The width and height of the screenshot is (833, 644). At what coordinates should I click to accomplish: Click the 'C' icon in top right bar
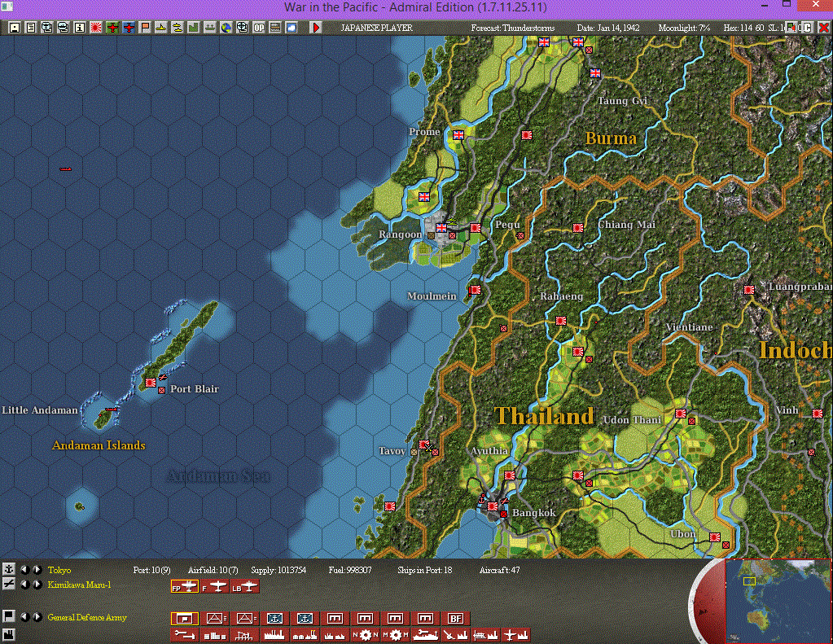[x=806, y=28]
